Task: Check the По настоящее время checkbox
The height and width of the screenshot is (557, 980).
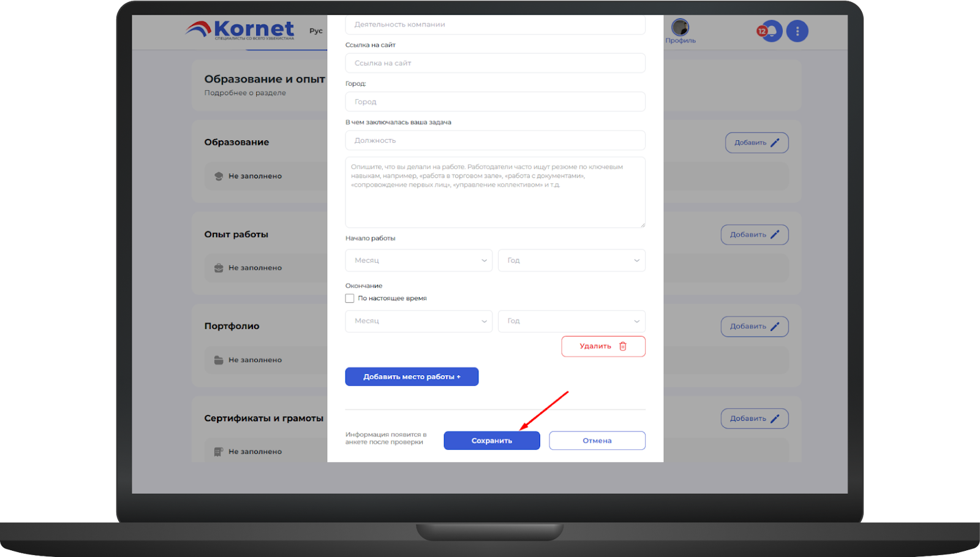Action: (350, 298)
